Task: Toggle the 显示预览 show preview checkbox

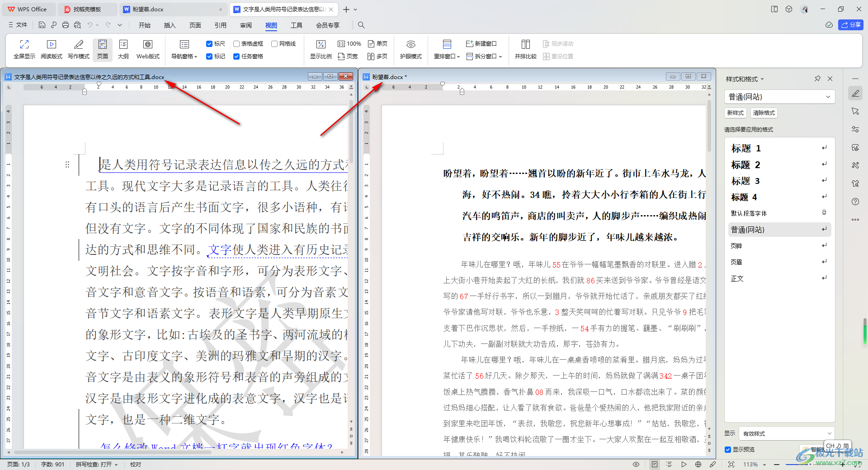Action: 728,450
